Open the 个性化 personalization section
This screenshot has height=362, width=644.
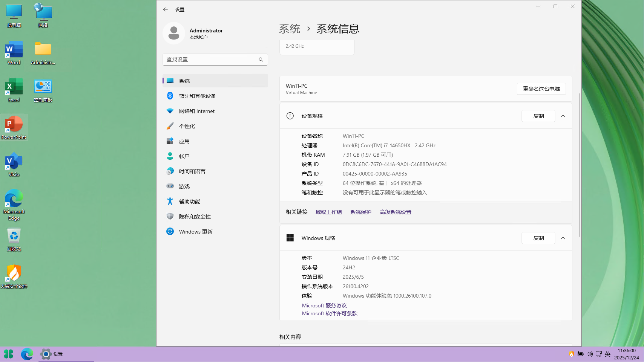click(x=187, y=126)
